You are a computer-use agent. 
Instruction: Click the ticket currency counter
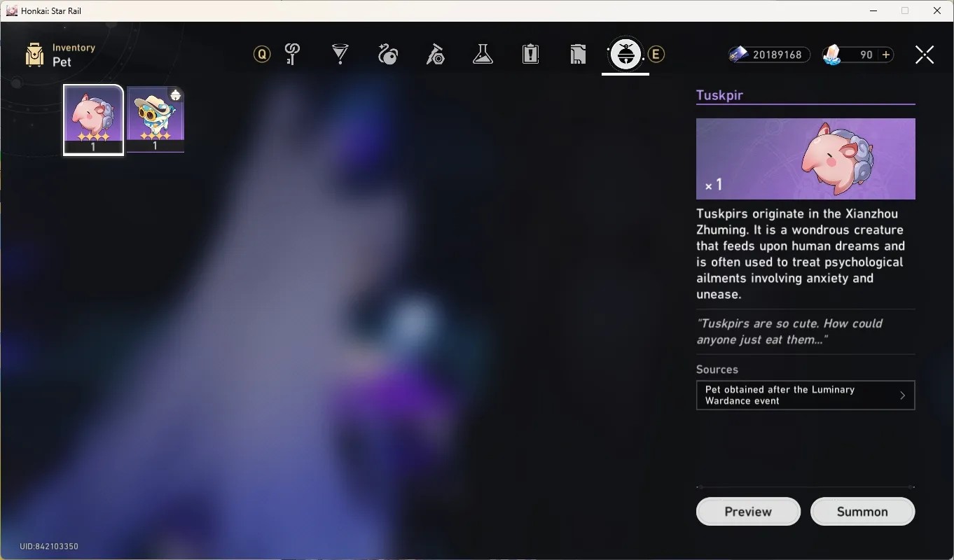pyautogui.click(x=769, y=55)
